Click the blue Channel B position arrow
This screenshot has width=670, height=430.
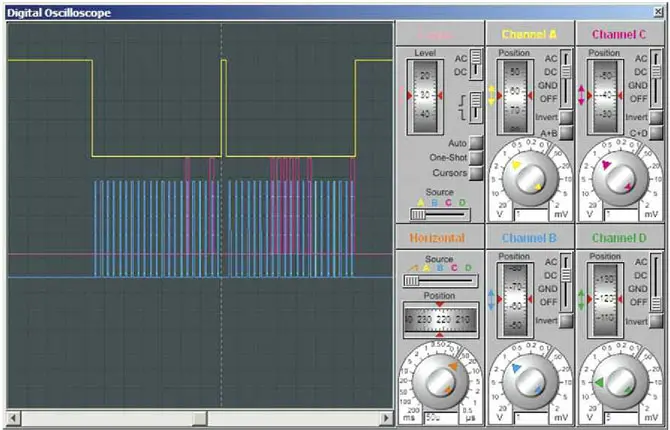click(x=491, y=299)
